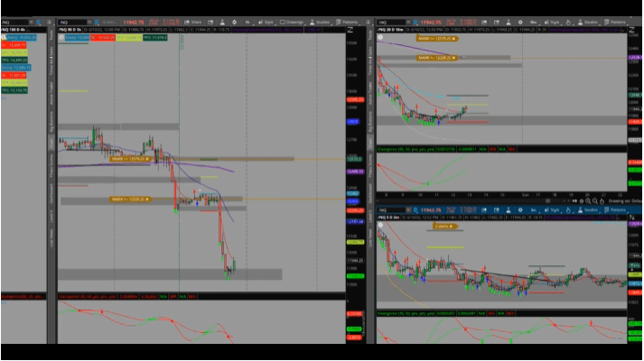Screen dimensions: 644x361
Task: Click zoom out magnifier in 10m chart footer
Action: [595, 201]
